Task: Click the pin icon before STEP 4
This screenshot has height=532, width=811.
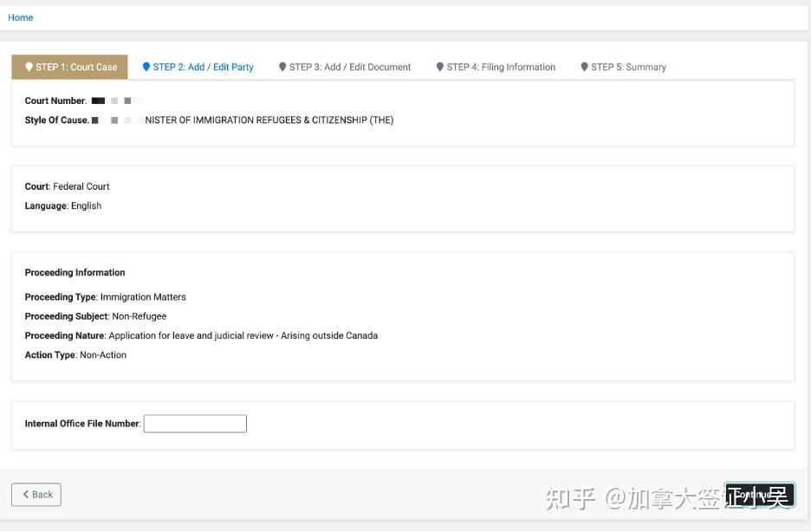Action: (440, 67)
